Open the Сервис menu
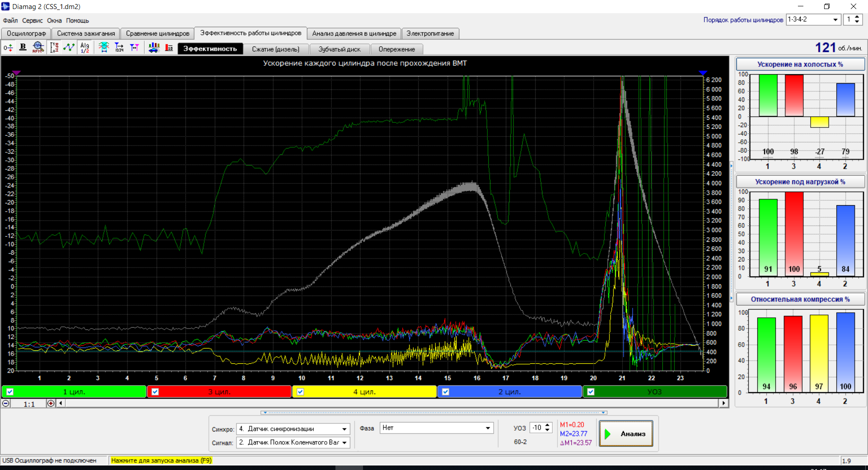868x470 pixels. 33,20
